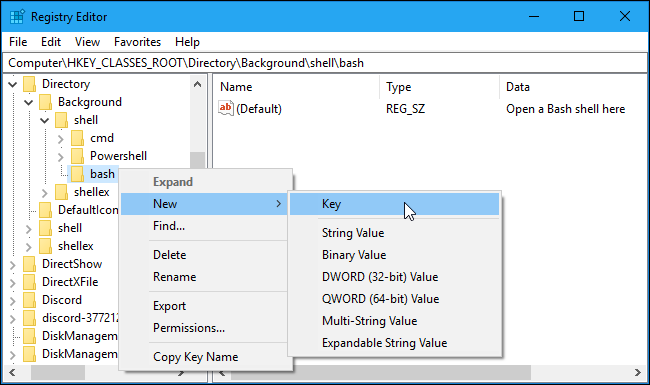Choose QWORD (64-bit) Value
Viewport: 650px width, 385px height.
pos(394,299)
